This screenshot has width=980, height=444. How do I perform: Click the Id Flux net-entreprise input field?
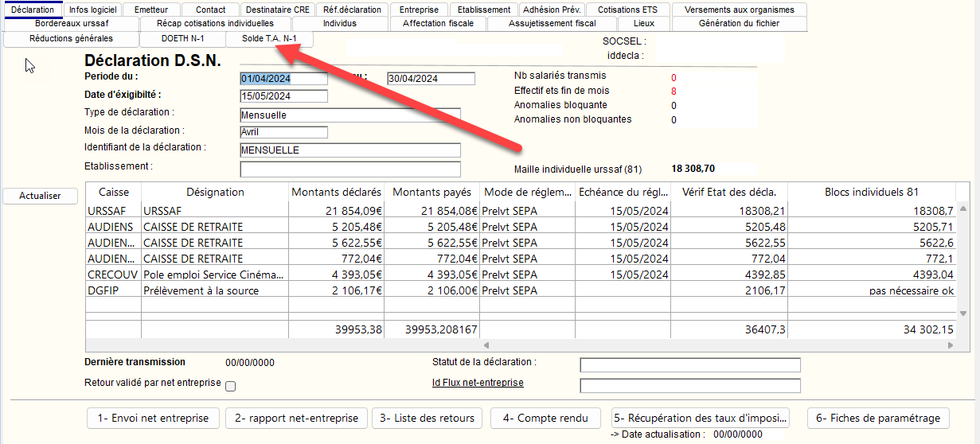689,386
